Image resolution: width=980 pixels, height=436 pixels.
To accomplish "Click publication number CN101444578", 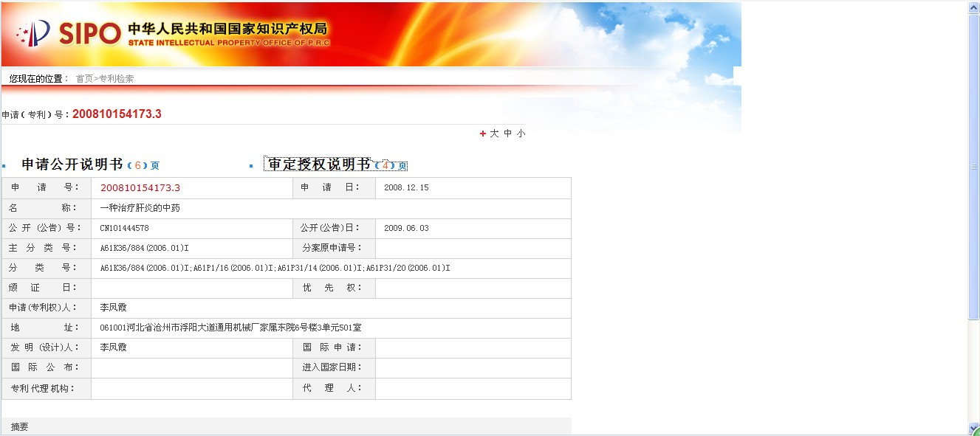I will tap(125, 228).
